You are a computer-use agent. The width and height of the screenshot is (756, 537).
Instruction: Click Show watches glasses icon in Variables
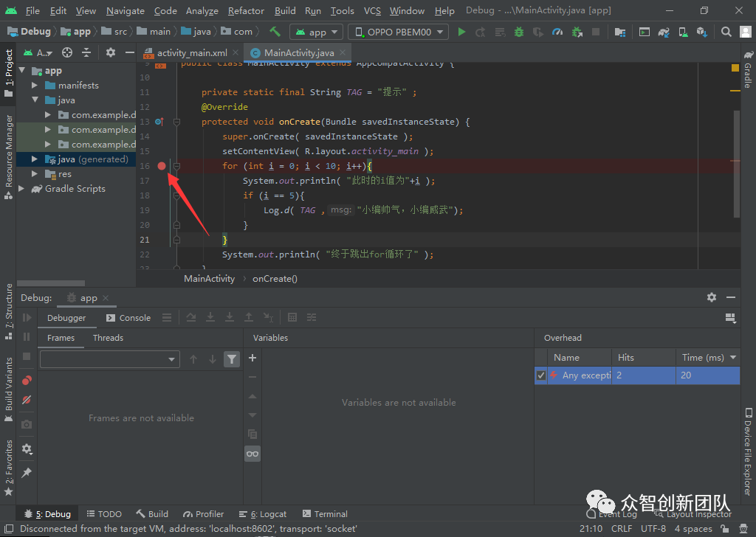(x=252, y=454)
